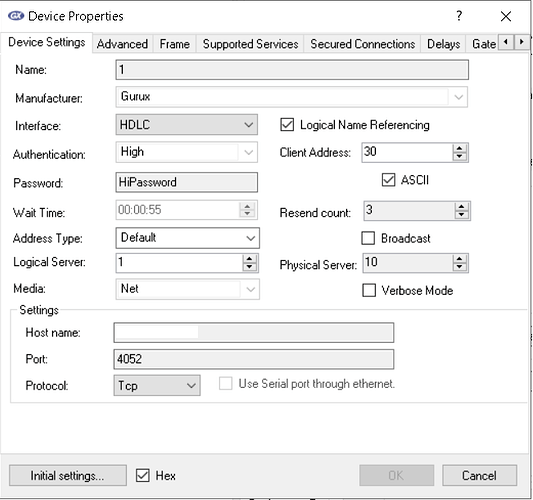Open the Interface HDLC dropdown
This screenshot has width=533, height=500.
pos(187,125)
